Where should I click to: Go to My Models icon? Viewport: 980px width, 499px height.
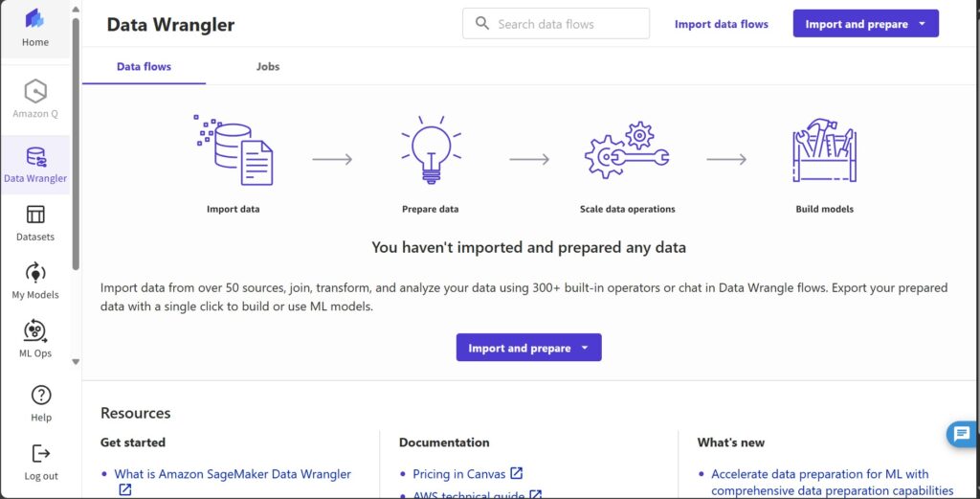(35, 273)
